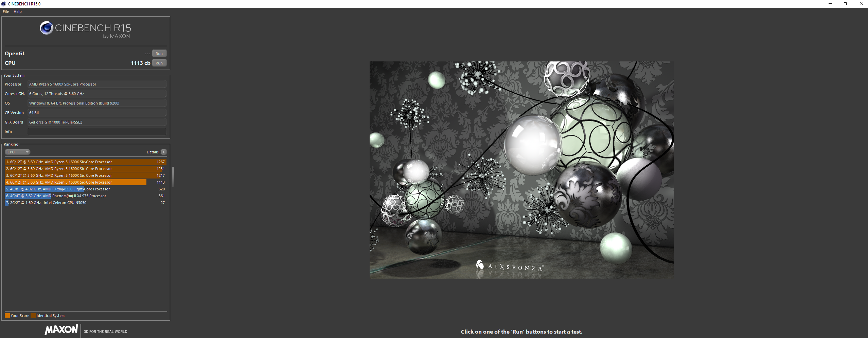Select ranking row 1 with score 1267

(86, 162)
